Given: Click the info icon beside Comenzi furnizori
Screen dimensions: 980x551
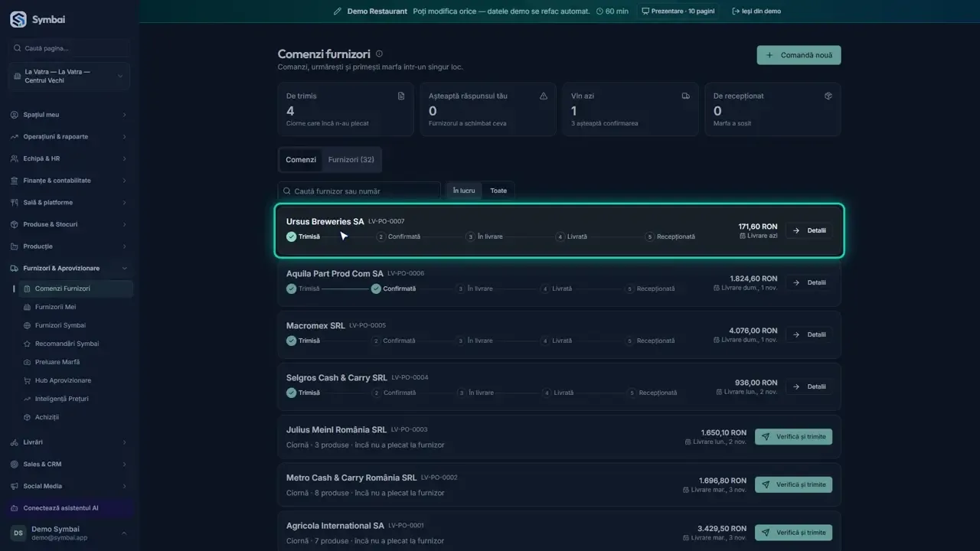Looking at the screenshot, I should tap(379, 54).
